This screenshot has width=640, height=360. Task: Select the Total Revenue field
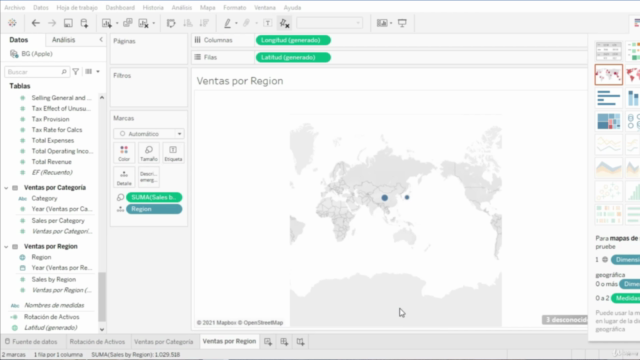tap(51, 162)
